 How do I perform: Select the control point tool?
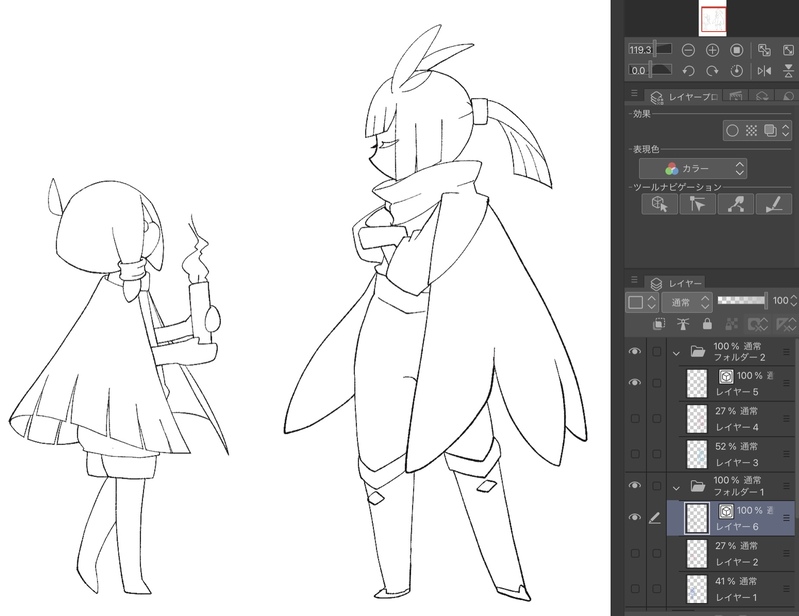pyautogui.click(x=697, y=204)
